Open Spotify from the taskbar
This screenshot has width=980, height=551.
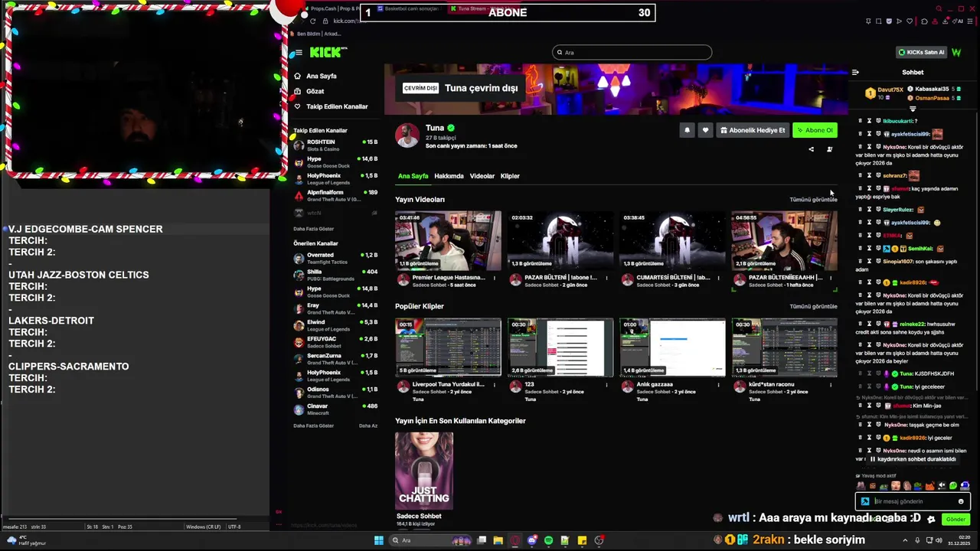coord(548,540)
